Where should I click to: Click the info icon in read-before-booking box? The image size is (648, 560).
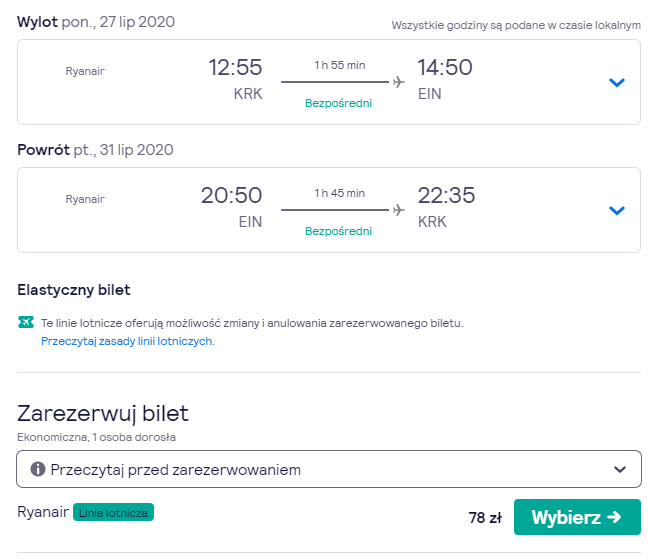click(38, 469)
